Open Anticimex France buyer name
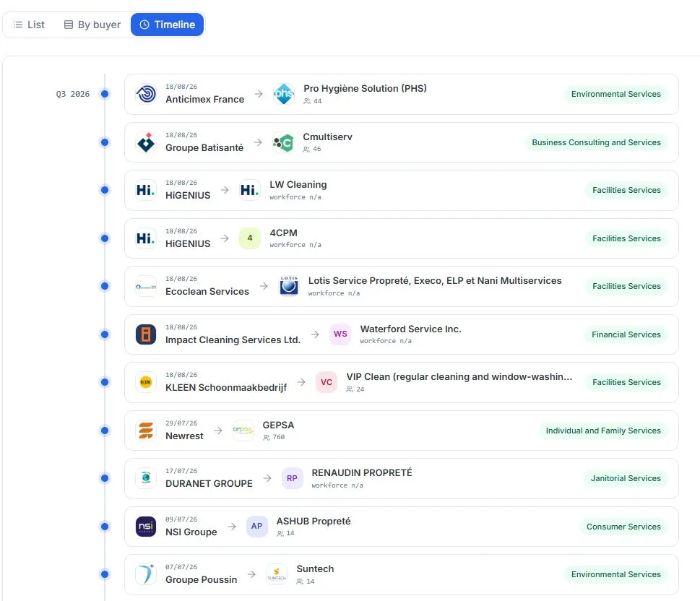Viewport: 700px width, 601px height. (x=204, y=99)
